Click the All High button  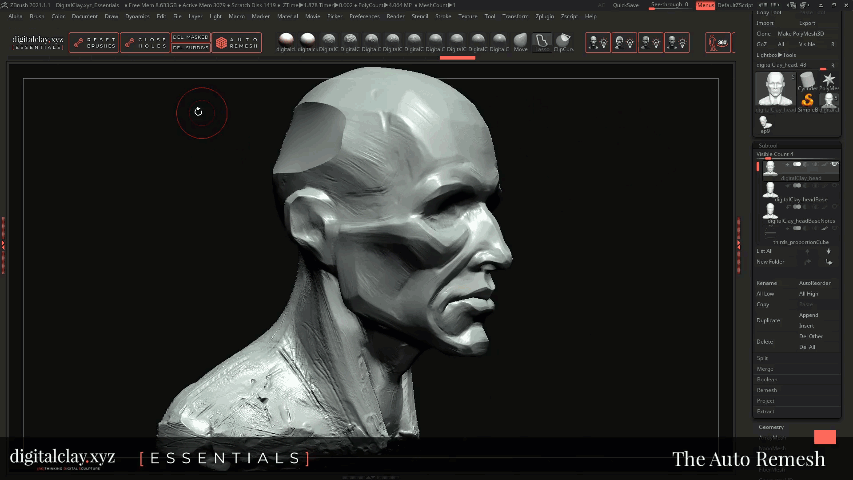[808, 294]
